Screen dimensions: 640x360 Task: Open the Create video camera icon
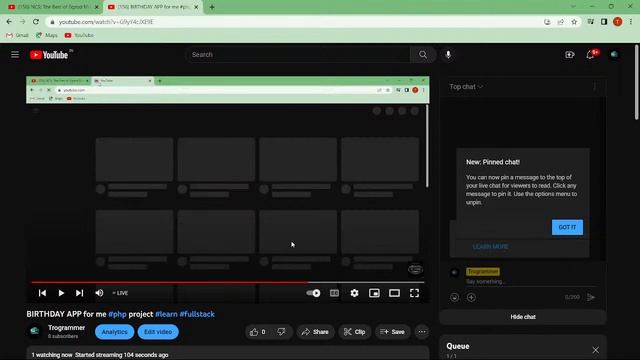click(x=569, y=54)
